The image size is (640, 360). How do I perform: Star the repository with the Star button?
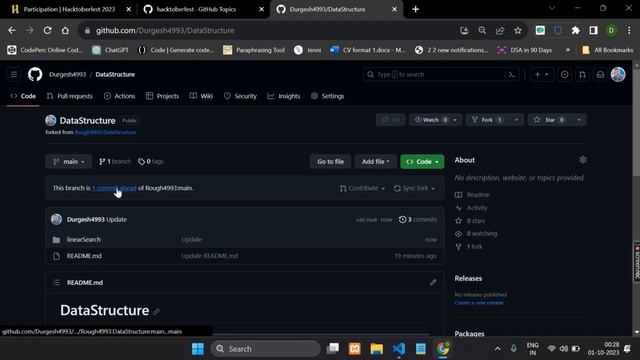coord(549,120)
